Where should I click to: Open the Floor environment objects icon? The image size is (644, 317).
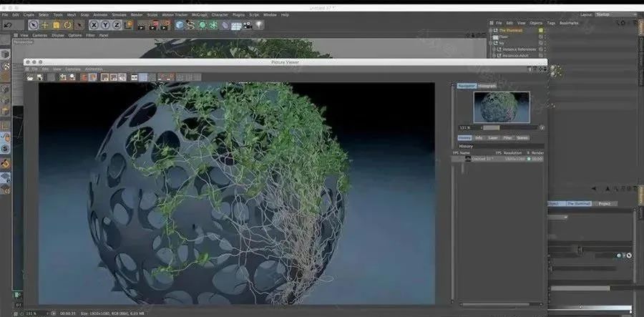coord(236,26)
